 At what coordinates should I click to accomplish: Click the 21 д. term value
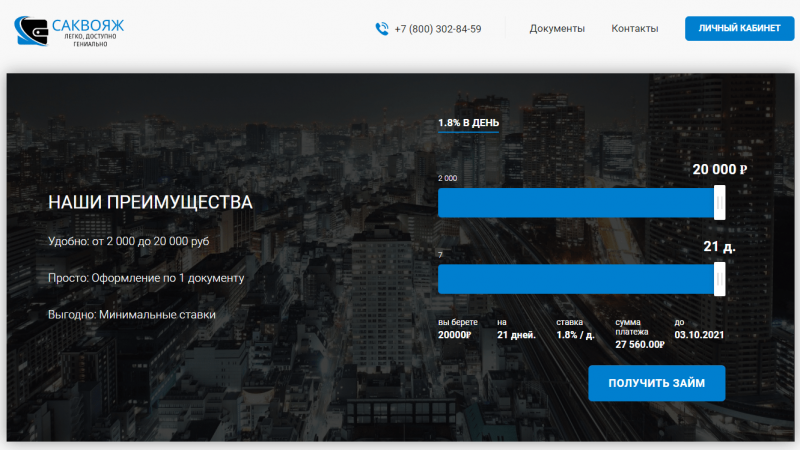point(719,246)
